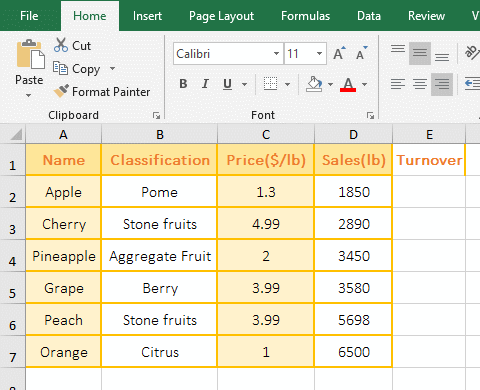Select the Pineapple cell

63,256
